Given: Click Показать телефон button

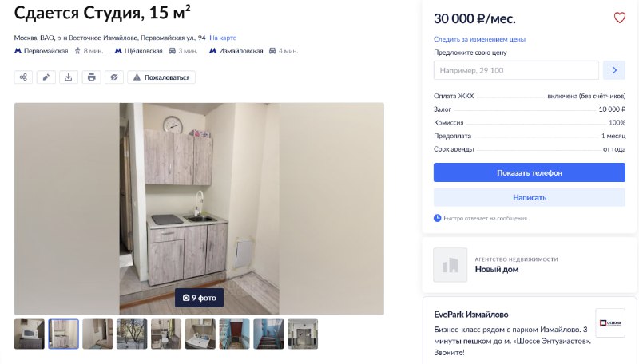Looking at the screenshot, I should 530,172.
